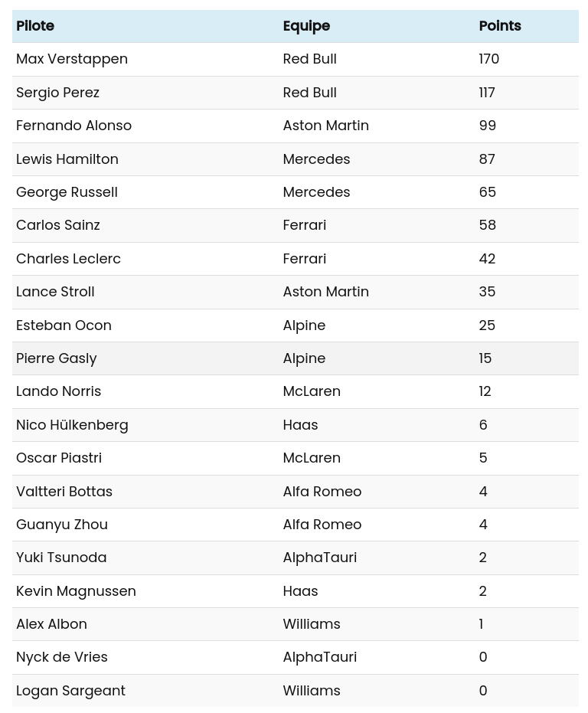The width and height of the screenshot is (588, 713).
Task: Select the Max Verstappen row
Action: click(x=72, y=59)
